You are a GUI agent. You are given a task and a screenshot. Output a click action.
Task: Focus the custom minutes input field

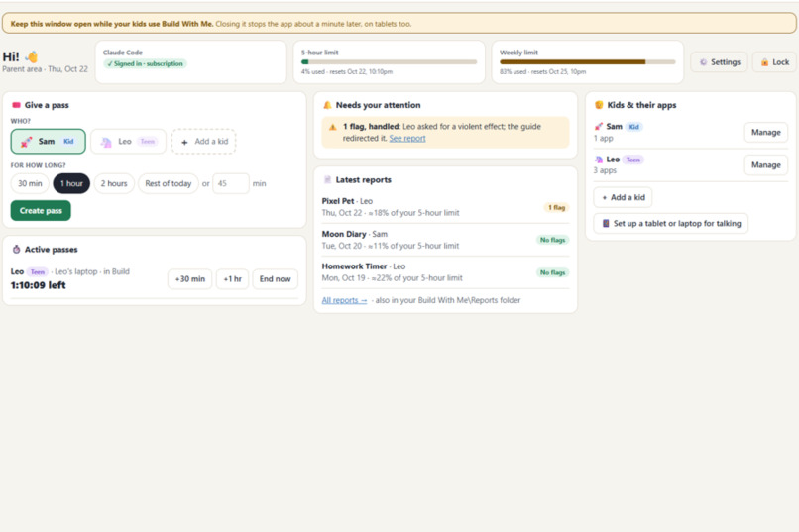231,183
